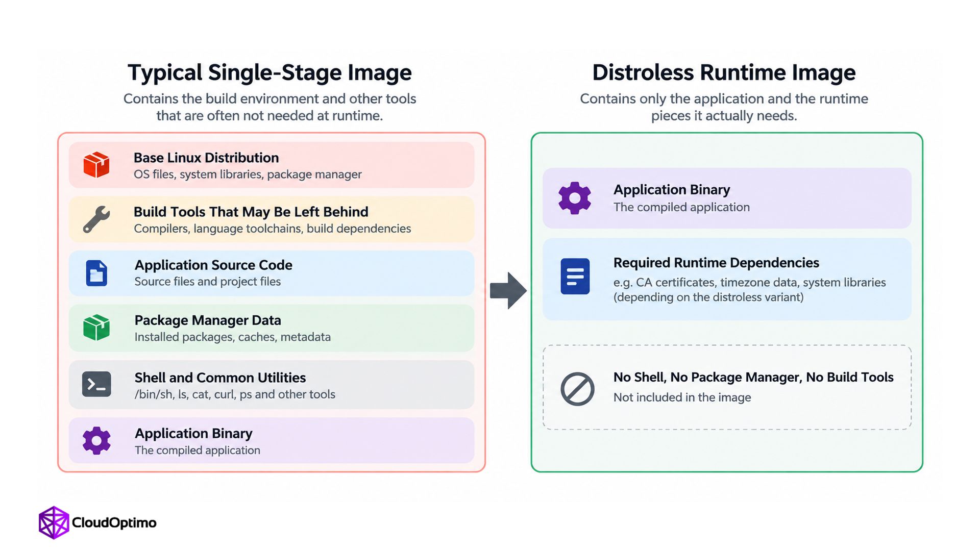Click "pieces it actually needs."
The height and width of the screenshot is (551, 980).
coord(724,116)
